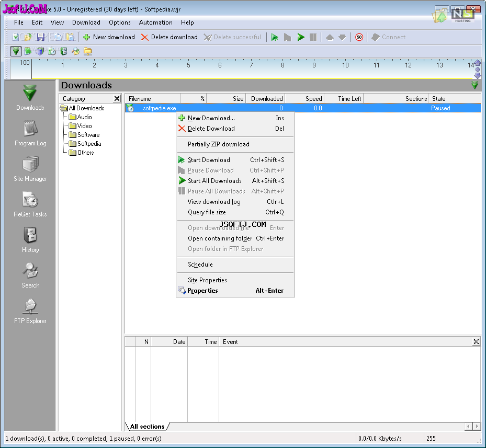Choose Delete Download from the context menu

click(235, 129)
